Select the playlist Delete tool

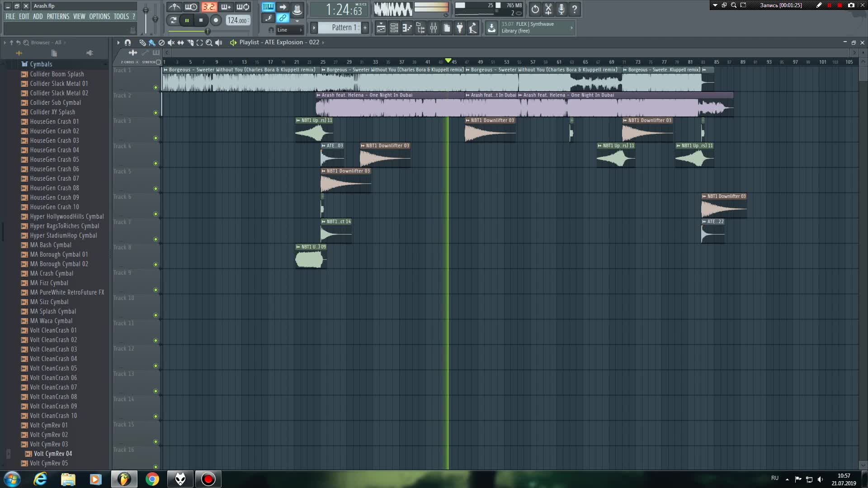161,42
